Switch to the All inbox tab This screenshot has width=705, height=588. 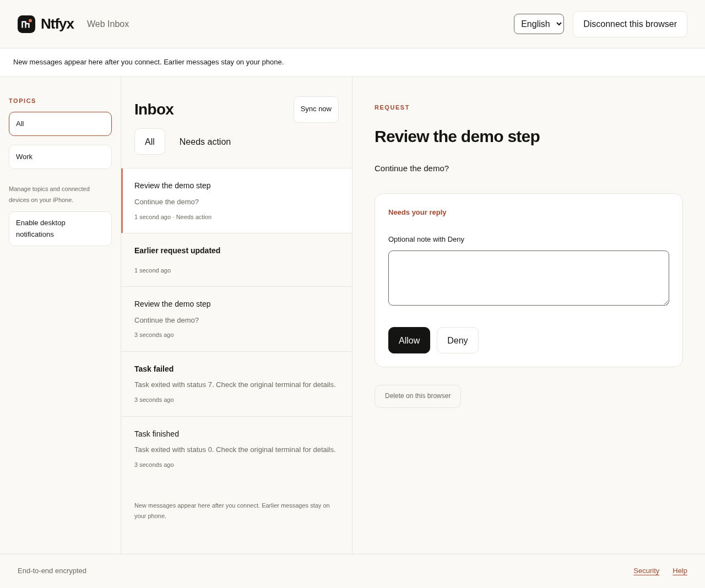pyautogui.click(x=150, y=141)
